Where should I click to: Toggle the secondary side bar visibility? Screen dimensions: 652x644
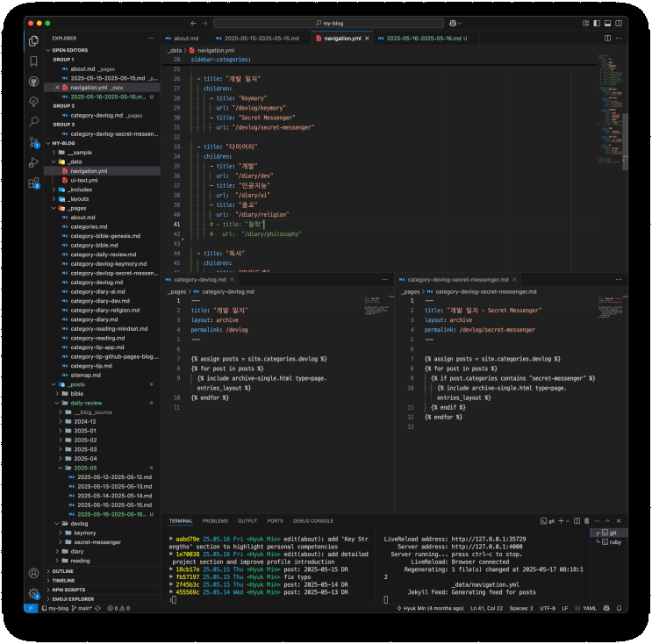619,24
